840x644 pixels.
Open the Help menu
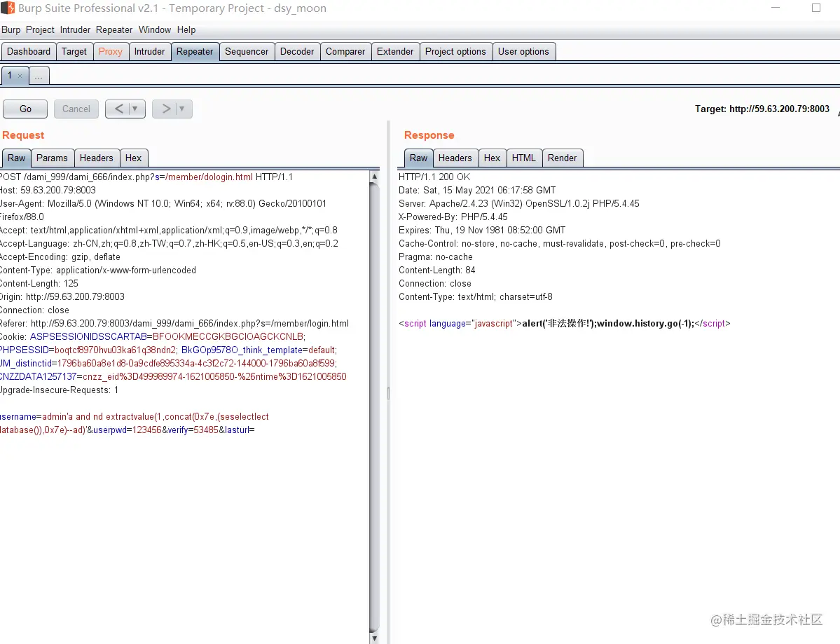[186, 30]
